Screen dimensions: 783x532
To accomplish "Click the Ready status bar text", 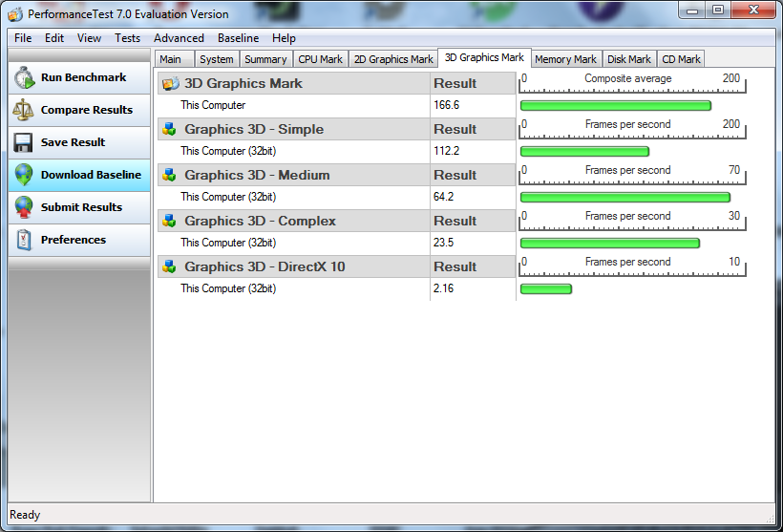I will 25,515.
